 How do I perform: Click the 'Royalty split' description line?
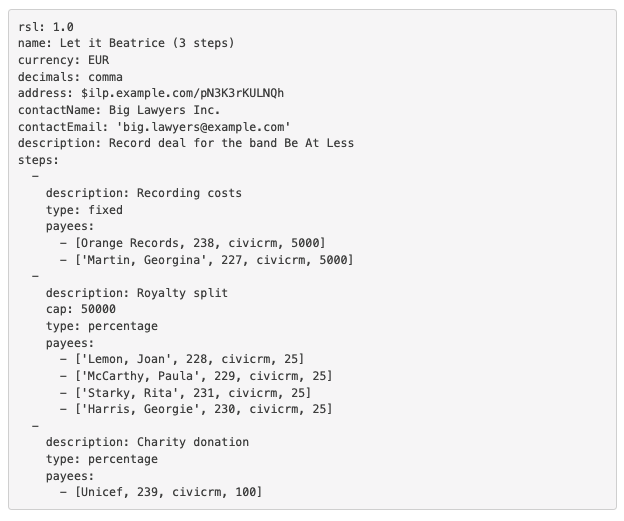click(x=137, y=293)
